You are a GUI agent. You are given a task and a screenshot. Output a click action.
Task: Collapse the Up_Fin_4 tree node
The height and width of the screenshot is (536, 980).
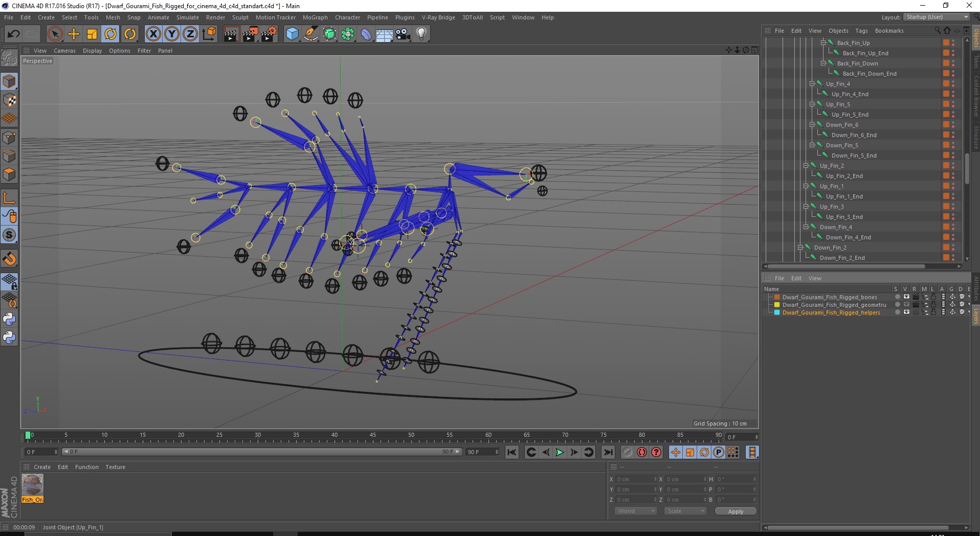coord(812,84)
